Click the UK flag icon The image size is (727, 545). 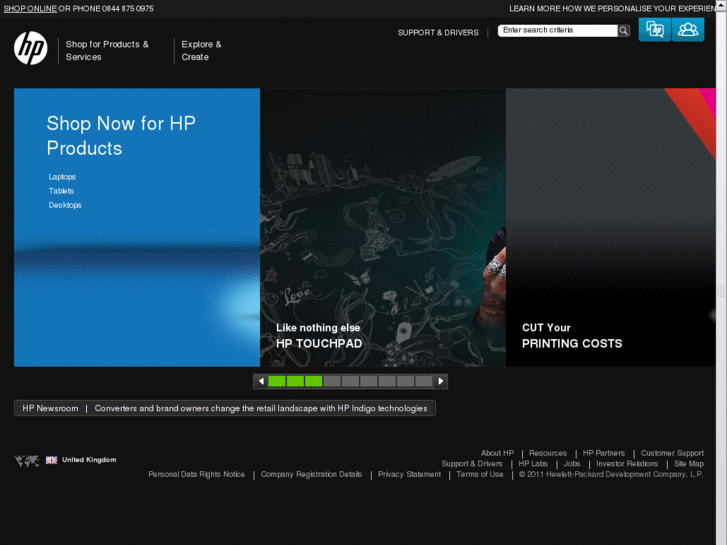51,460
